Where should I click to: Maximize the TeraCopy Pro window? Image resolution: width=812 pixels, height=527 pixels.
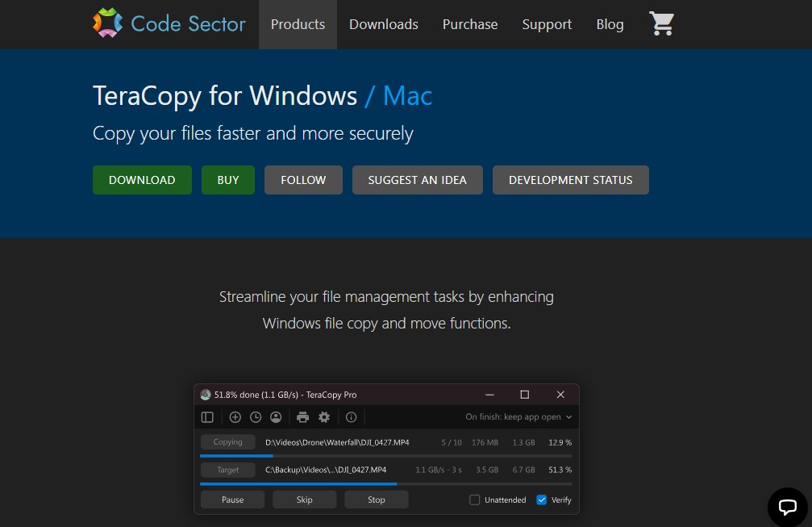pyautogui.click(x=525, y=395)
